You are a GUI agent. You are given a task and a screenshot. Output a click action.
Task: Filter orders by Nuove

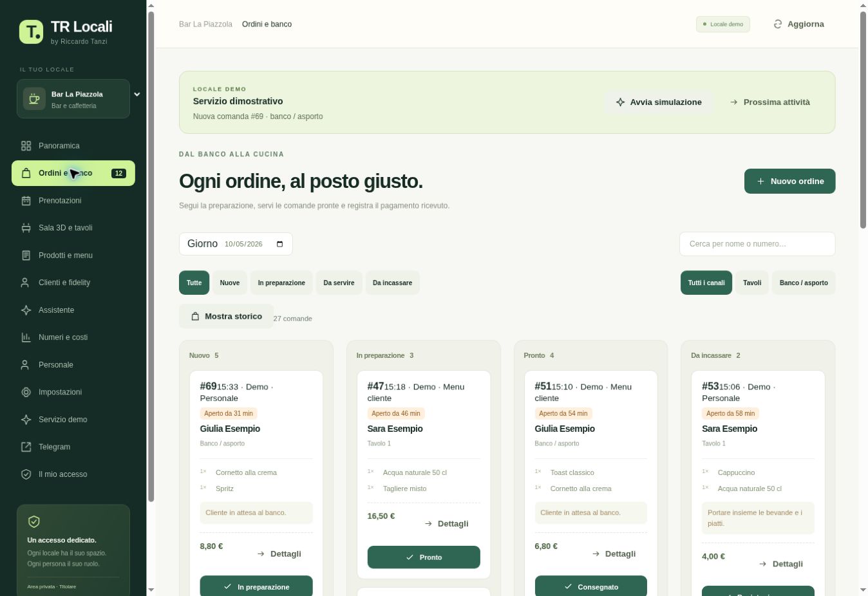[x=230, y=283]
